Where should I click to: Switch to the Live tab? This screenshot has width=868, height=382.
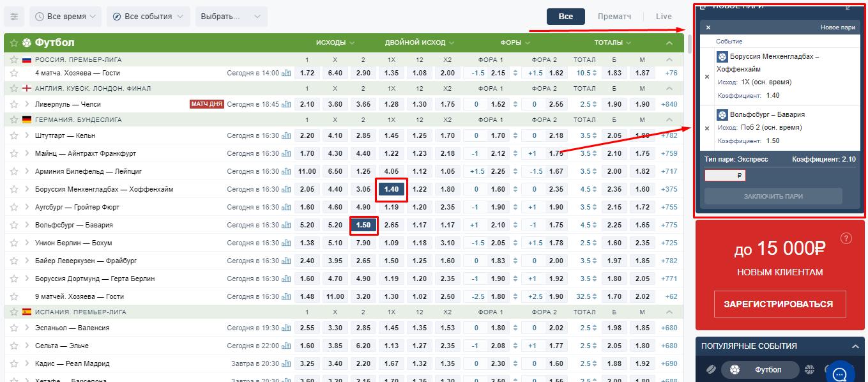coord(664,17)
